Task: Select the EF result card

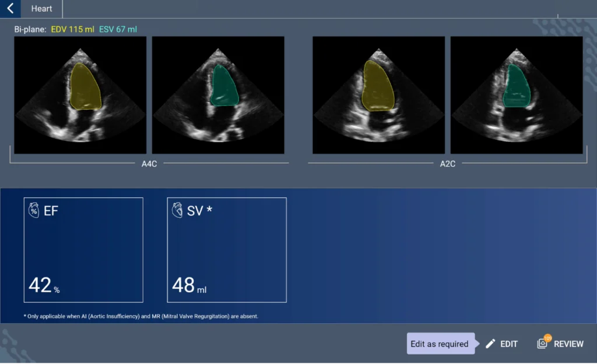Action: pos(83,250)
